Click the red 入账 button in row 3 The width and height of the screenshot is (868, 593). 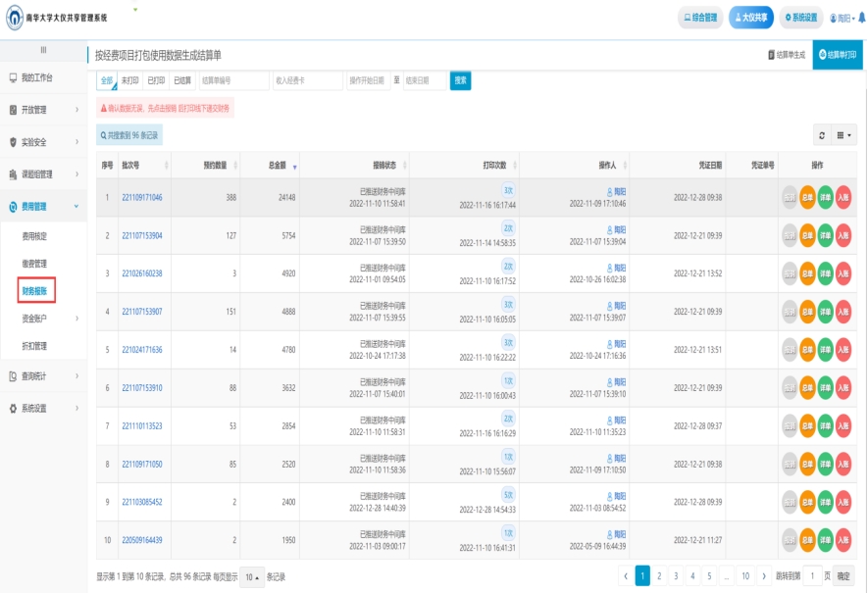pyautogui.click(x=842, y=273)
